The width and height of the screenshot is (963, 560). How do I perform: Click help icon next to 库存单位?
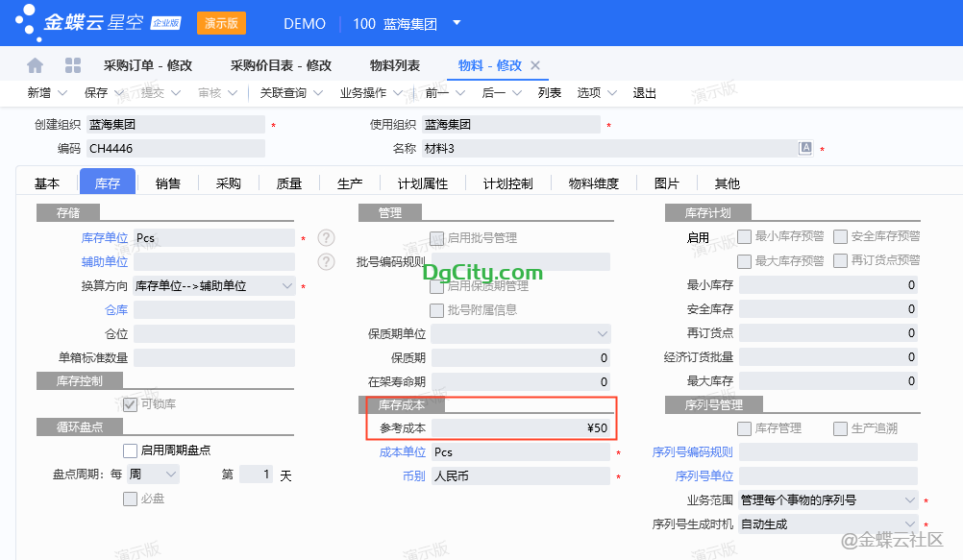326,238
